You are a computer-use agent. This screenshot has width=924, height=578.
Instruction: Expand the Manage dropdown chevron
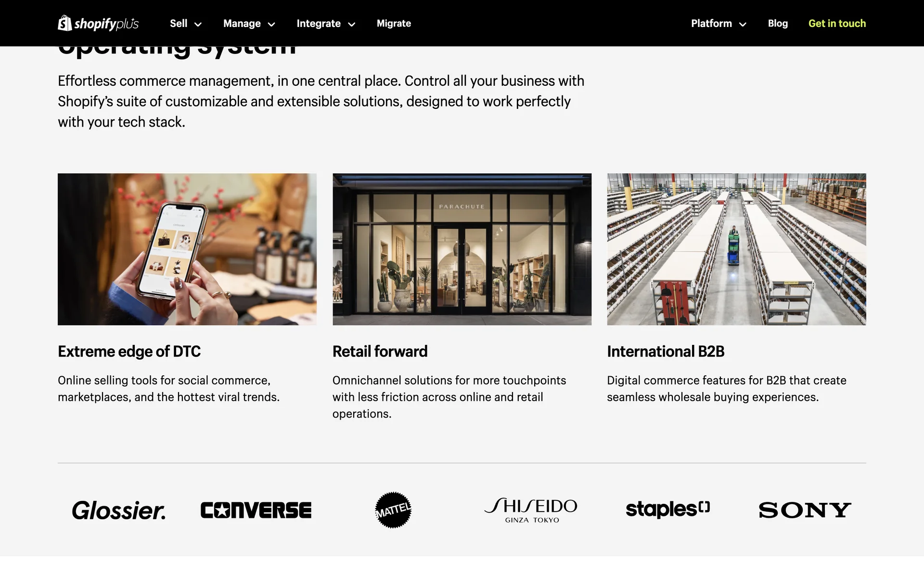(x=271, y=24)
